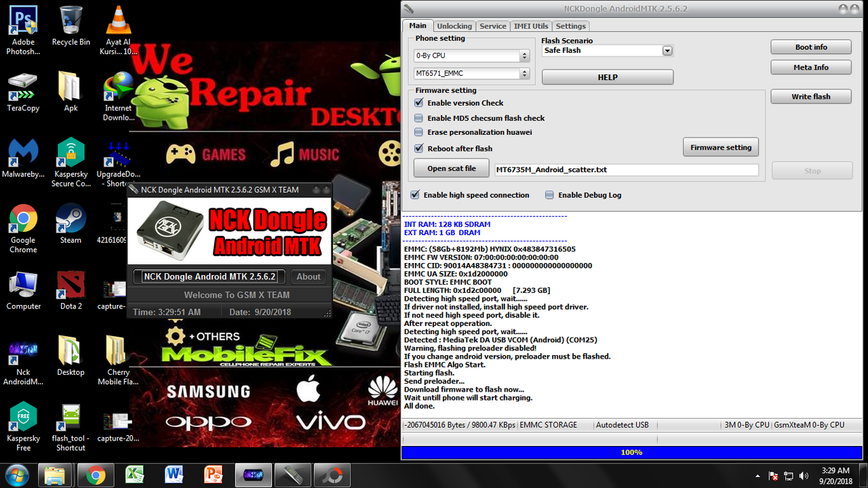Click the 100% flash progress bar
This screenshot has width=868, height=488.
point(631,452)
